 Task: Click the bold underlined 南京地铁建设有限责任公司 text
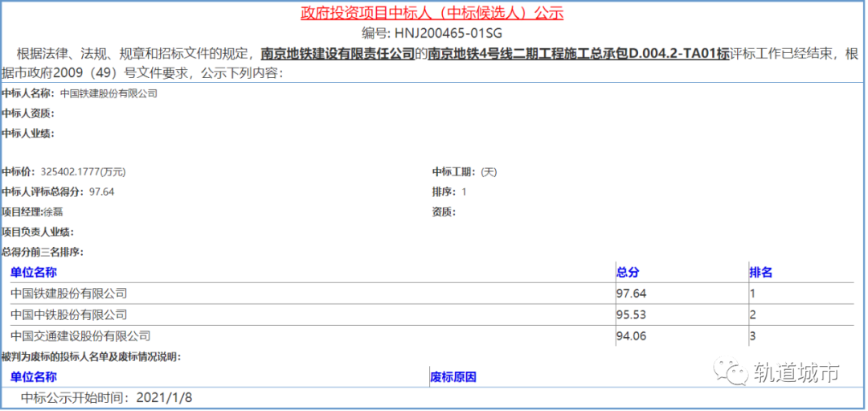pos(338,54)
